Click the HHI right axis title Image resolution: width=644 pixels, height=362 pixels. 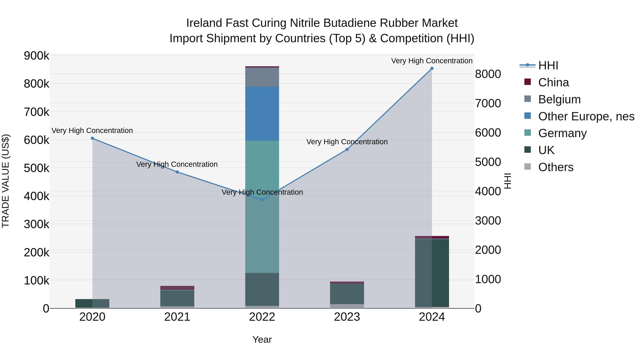pos(508,181)
